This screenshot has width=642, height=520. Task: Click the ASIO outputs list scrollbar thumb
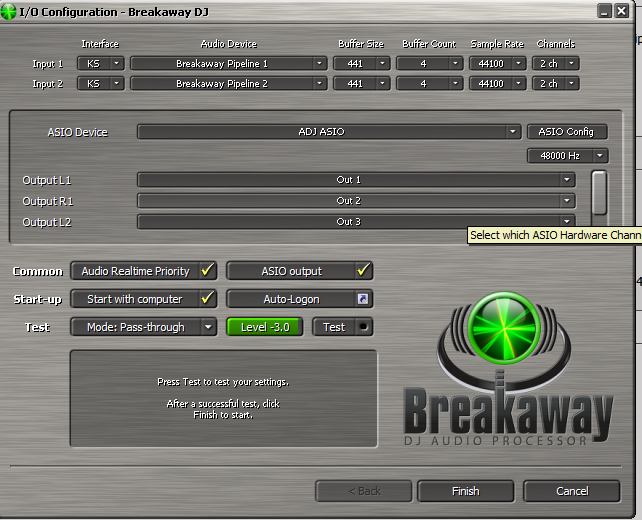pos(599,192)
